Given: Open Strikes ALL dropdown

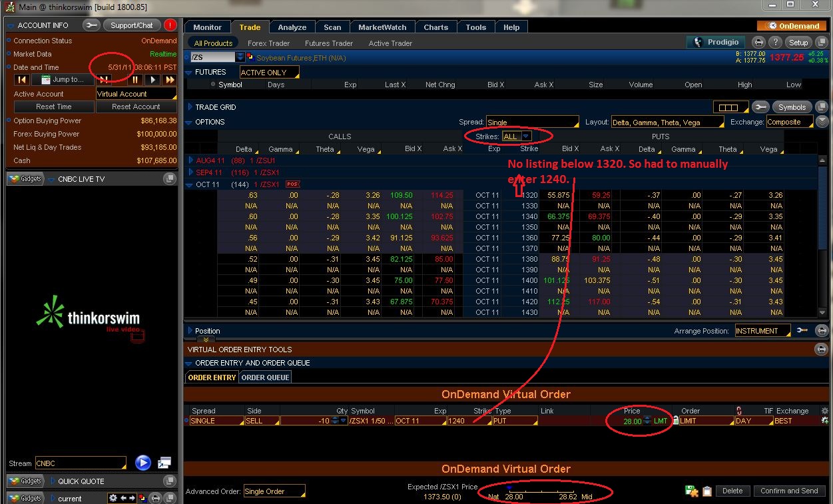Looking at the screenshot, I should pyautogui.click(x=517, y=136).
